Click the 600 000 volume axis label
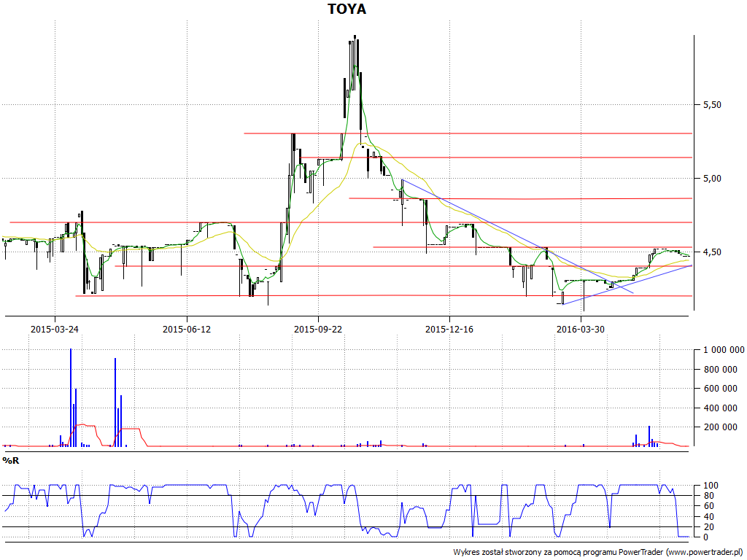 720,389
